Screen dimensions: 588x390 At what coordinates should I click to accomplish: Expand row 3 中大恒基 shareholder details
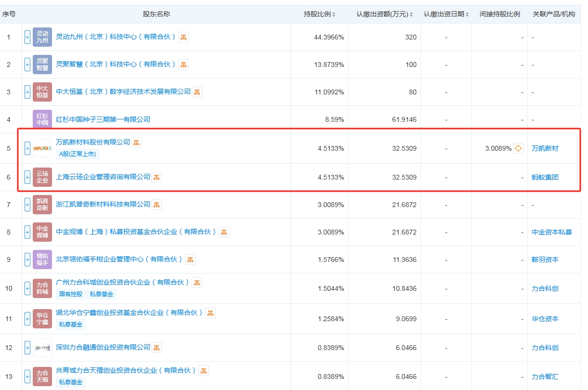[27, 92]
